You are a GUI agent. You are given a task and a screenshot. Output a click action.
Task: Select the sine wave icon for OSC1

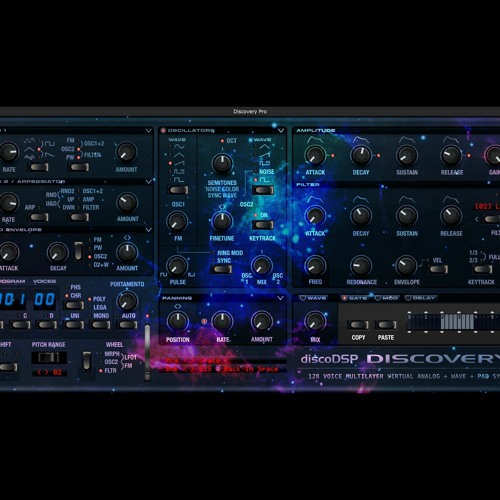[x=179, y=147]
